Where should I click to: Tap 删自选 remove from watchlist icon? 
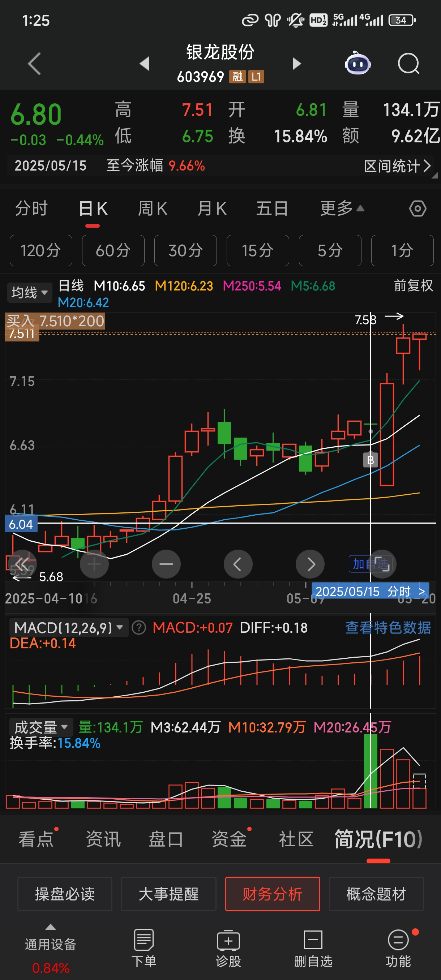313,949
